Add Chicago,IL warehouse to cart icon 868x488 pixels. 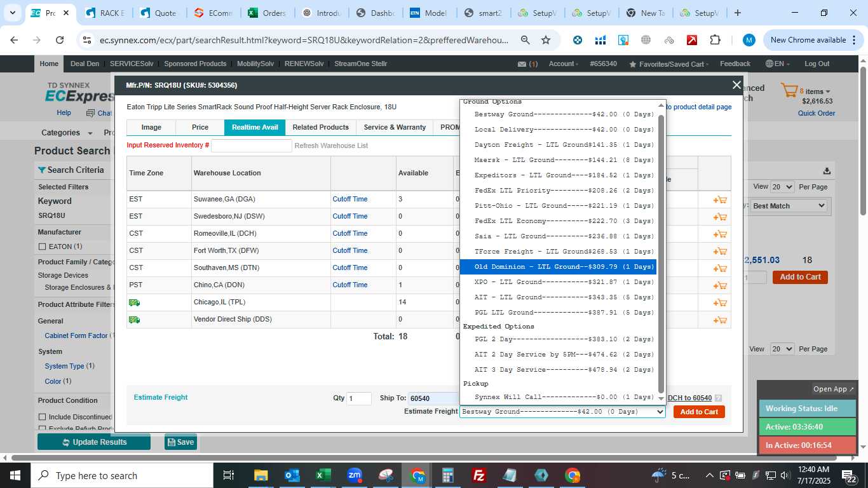tap(720, 302)
